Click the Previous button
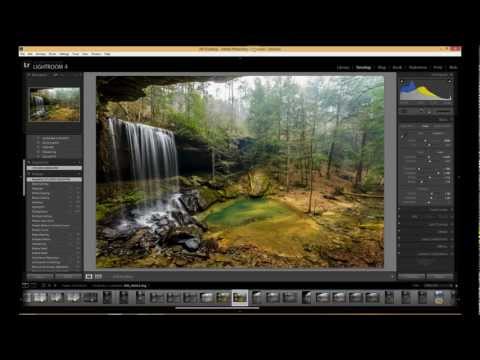 pyautogui.click(x=412, y=276)
